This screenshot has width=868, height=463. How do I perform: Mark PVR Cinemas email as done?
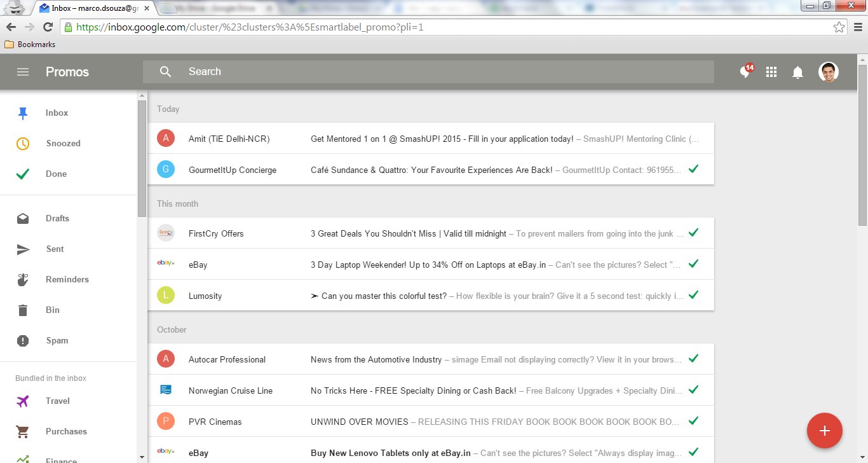(693, 420)
